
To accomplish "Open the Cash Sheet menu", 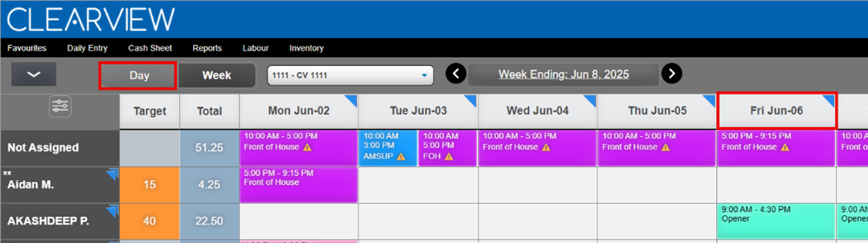I will [x=150, y=48].
